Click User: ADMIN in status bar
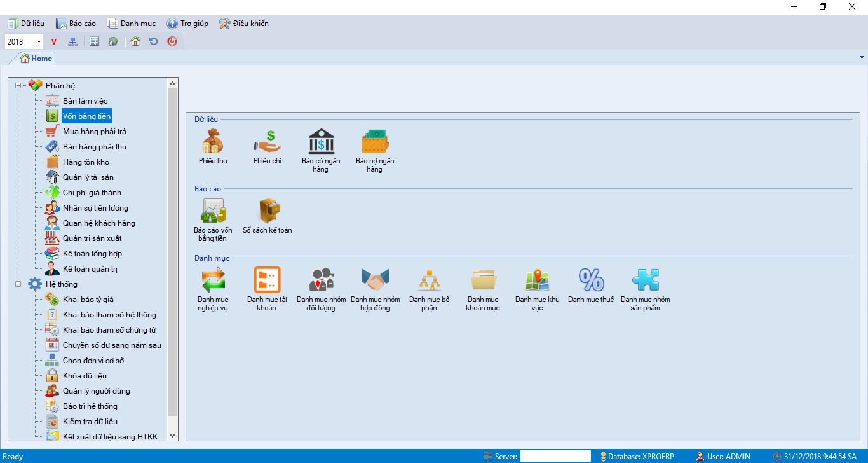This screenshot has width=868, height=463. tap(723, 457)
